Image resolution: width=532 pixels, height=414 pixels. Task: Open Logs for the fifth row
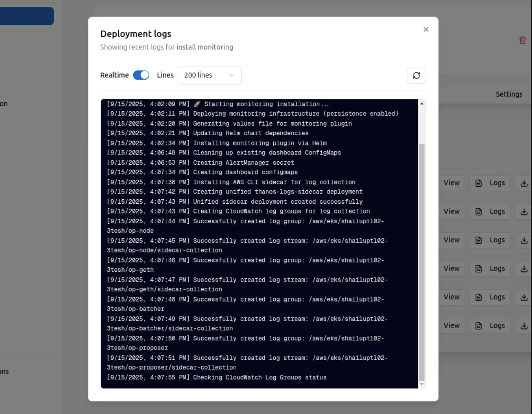490,297
